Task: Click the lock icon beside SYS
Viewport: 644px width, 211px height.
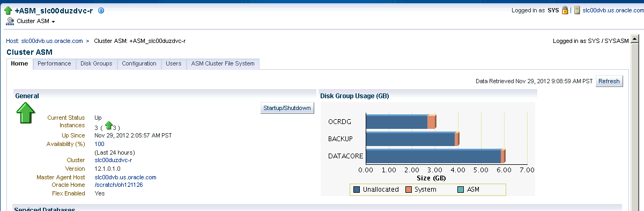Action: tap(565, 10)
